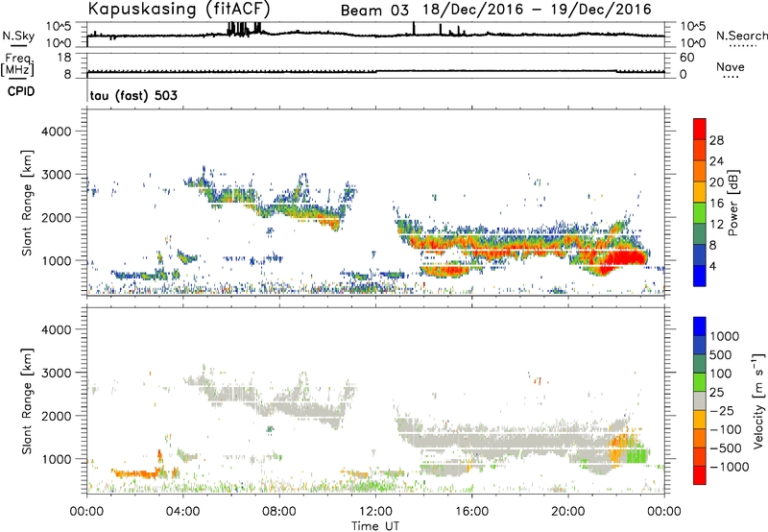The height and width of the screenshot is (532, 768).
Task: Click the N.Search legend label
Action: [742, 36]
